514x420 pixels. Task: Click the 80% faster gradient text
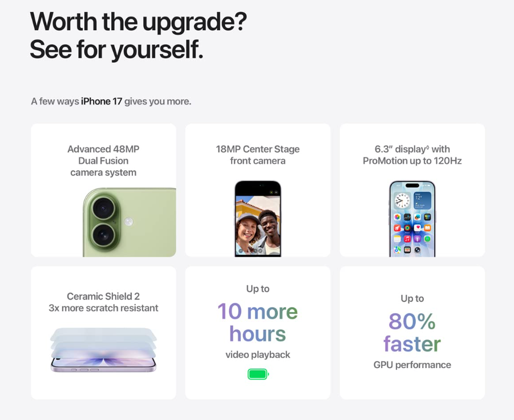click(412, 333)
